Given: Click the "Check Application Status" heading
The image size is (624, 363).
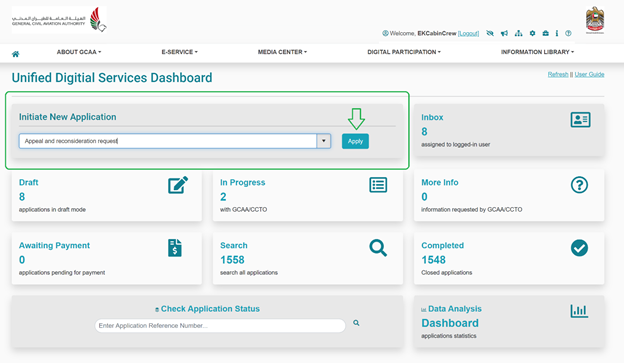Looking at the screenshot, I should (210, 309).
